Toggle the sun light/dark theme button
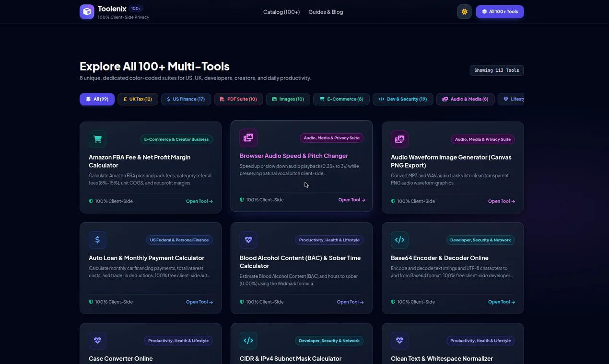This screenshot has height=364, width=609. click(464, 11)
